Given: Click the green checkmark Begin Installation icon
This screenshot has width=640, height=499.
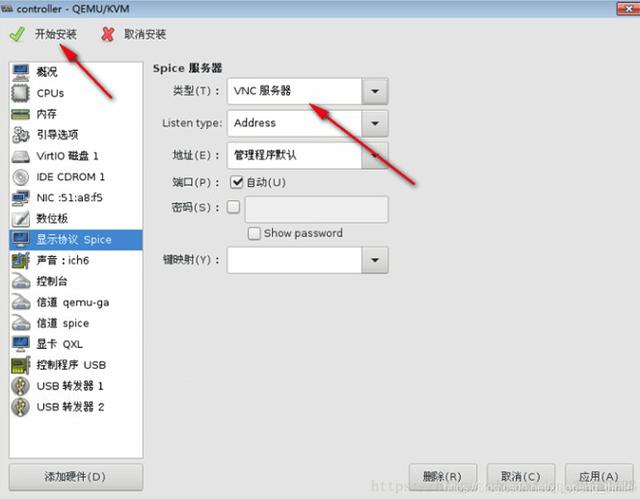Looking at the screenshot, I should click(x=17, y=34).
